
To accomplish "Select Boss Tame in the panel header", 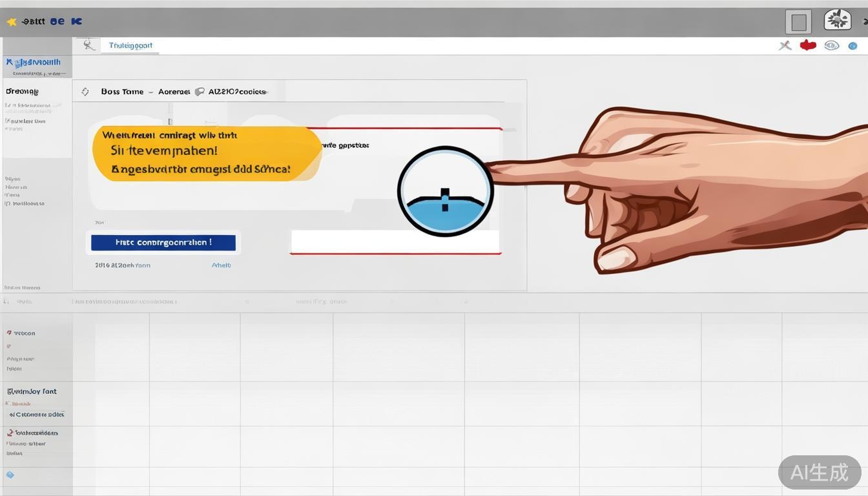I will point(122,92).
